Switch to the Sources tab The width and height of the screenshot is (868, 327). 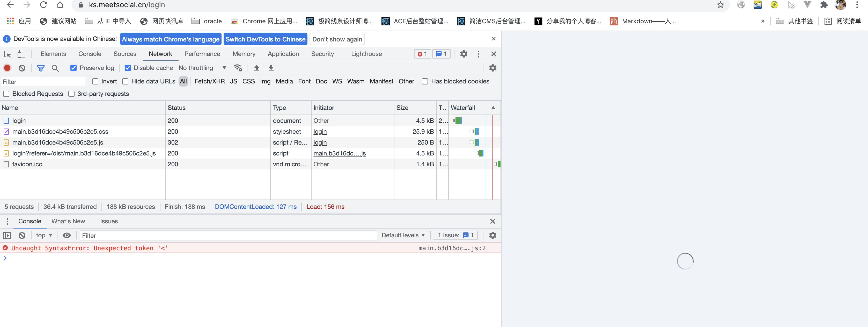tap(125, 54)
